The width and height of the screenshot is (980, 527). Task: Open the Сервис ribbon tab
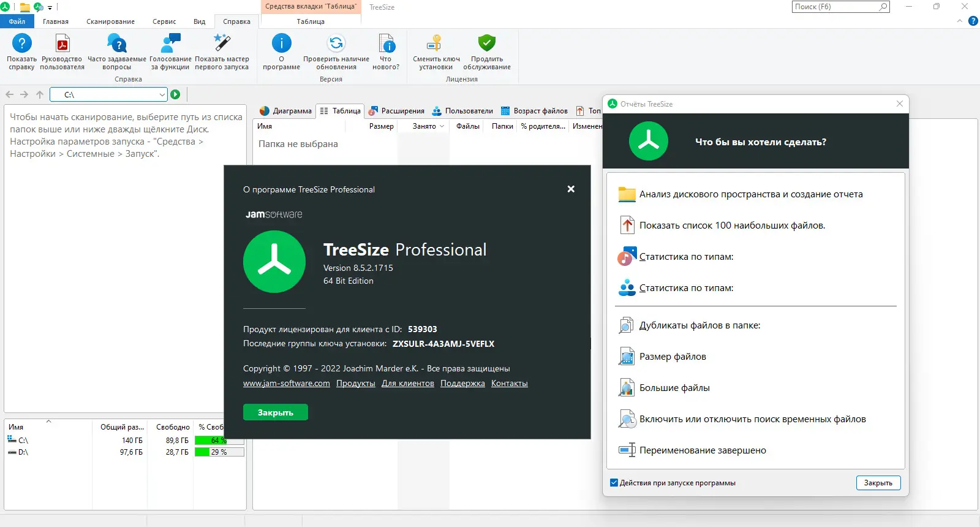(x=164, y=21)
